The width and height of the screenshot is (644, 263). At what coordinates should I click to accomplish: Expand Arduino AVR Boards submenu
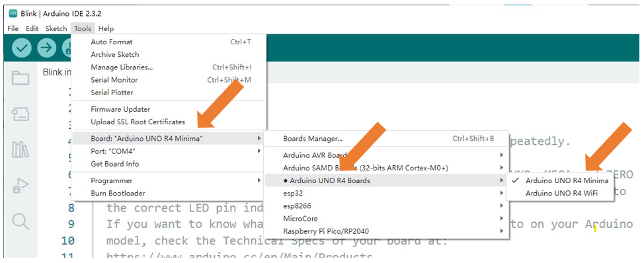(386, 155)
